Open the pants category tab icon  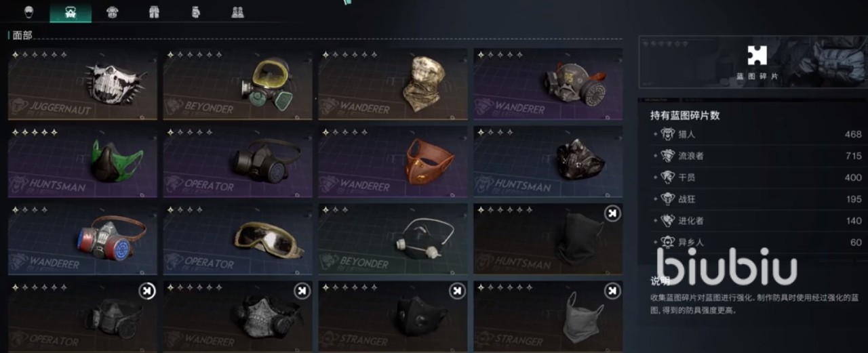tap(154, 12)
